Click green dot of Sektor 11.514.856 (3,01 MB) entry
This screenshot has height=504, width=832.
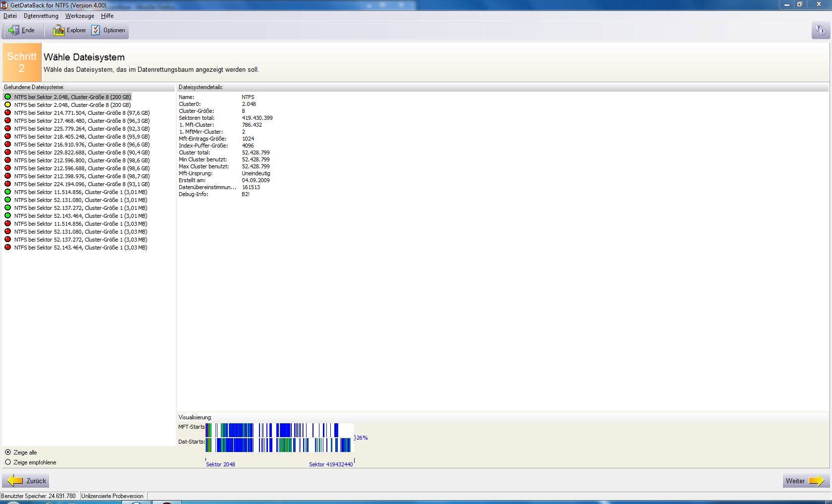[7, 192]
